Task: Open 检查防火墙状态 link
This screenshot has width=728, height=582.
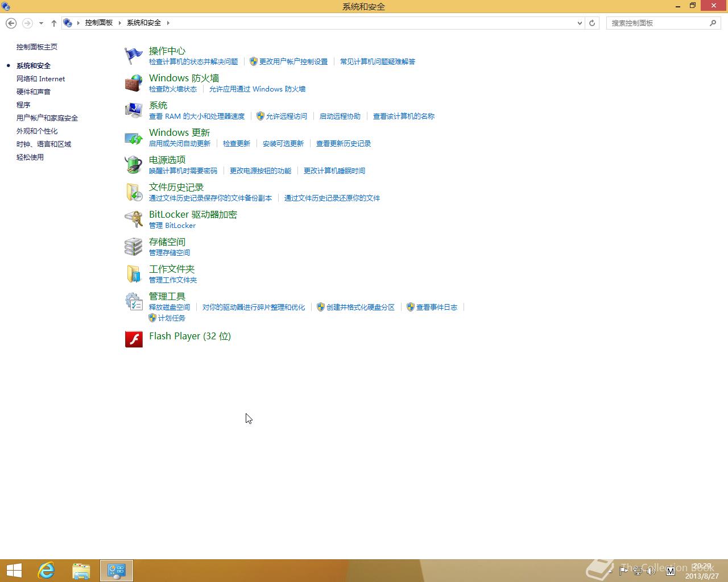Action: pyautogui.click(x=173, y=89)
